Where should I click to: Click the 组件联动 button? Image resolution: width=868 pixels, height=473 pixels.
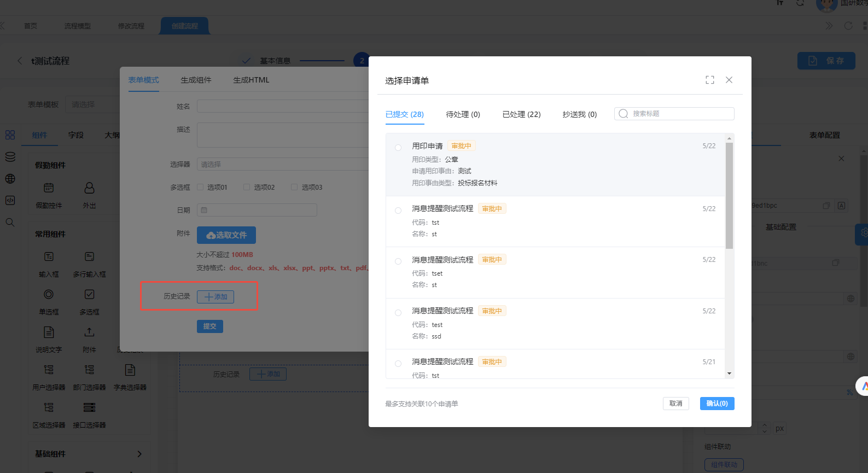pyautogui.click(x=724, y=465)
